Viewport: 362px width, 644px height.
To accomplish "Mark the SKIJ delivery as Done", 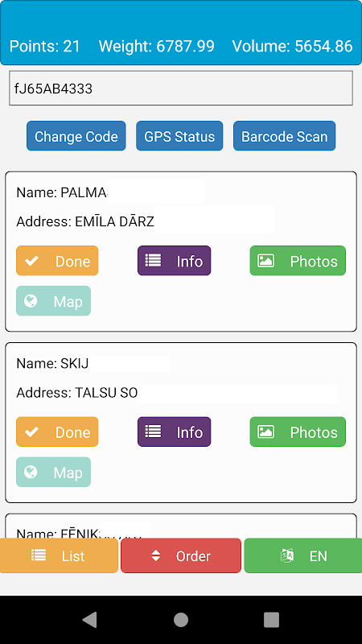I will (57, 431).
